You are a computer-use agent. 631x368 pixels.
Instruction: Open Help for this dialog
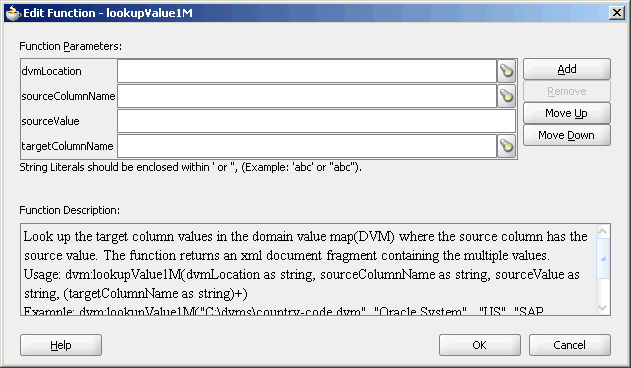click(x=61, y=345)
